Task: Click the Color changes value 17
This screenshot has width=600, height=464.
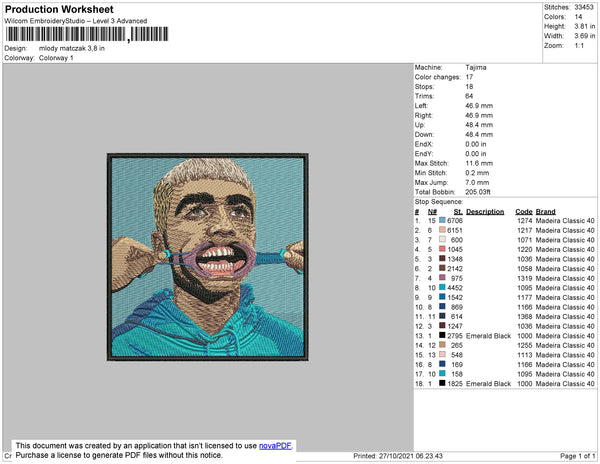Action: coord(470,77)
